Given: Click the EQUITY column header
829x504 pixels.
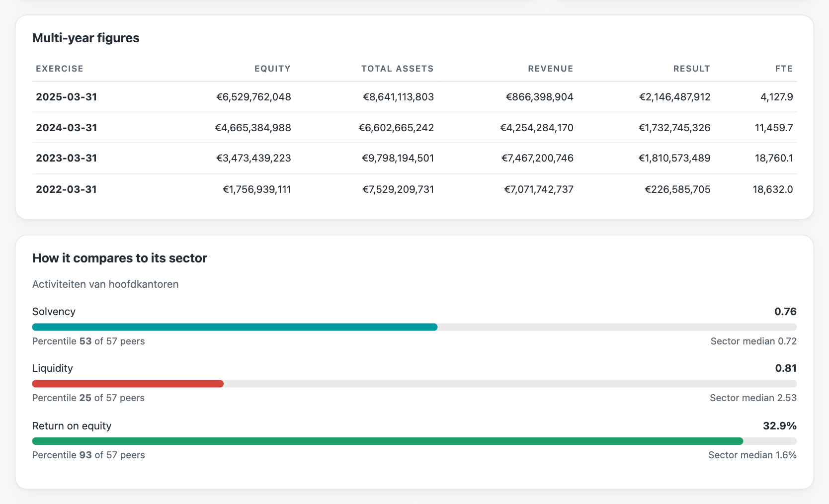Looking at the screenshot, I should [272, 69].
